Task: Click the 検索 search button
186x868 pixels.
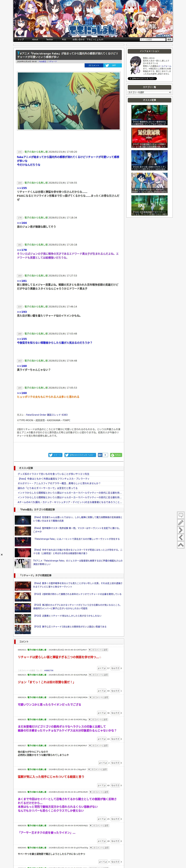Action: [169, 39]
